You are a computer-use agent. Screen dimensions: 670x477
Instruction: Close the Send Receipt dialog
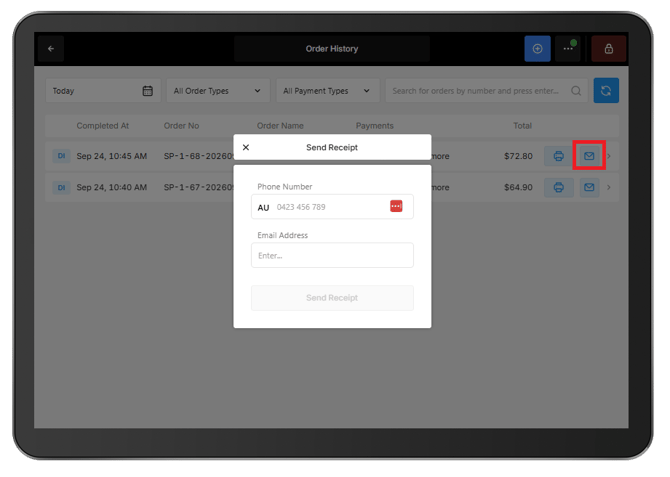point(246,147)
